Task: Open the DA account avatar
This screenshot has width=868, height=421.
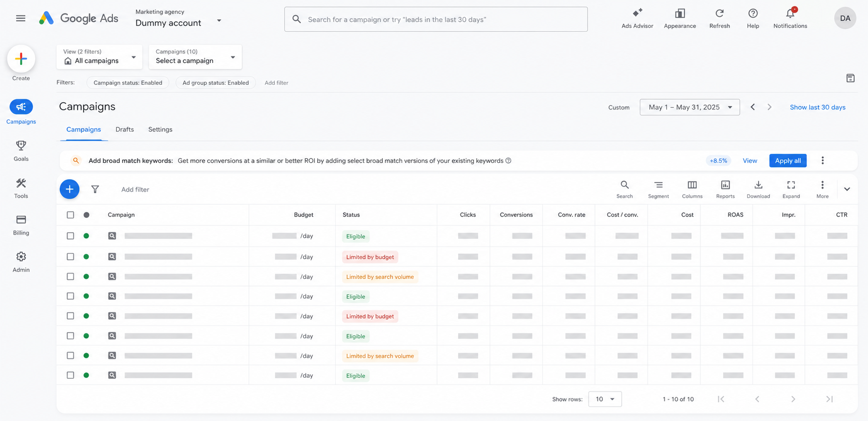Action: [x=845, y=18]
